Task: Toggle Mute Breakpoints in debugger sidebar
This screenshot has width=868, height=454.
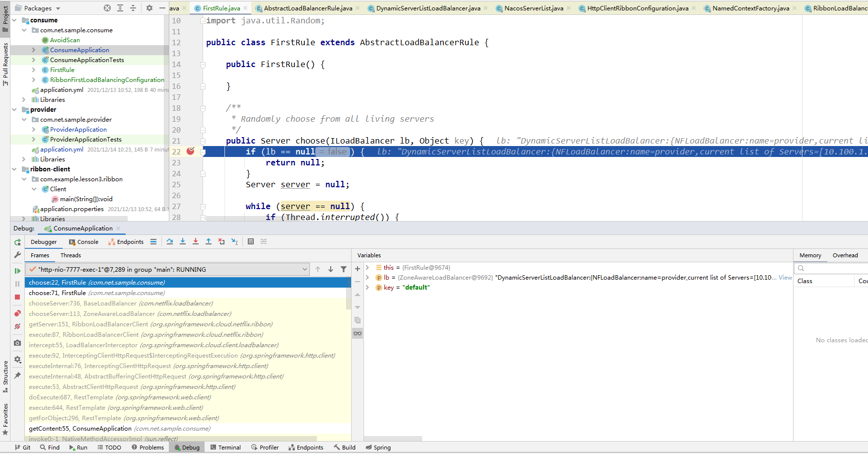Action: pos(17,326)
